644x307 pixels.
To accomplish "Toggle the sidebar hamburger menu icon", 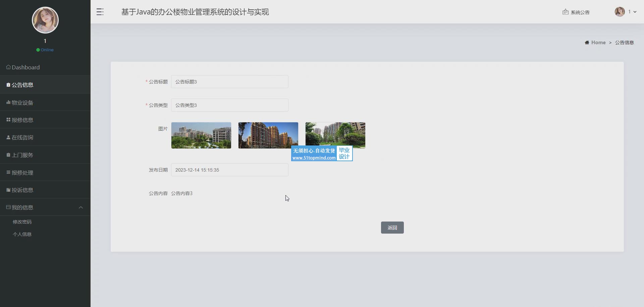I will (x=100, y=12).
